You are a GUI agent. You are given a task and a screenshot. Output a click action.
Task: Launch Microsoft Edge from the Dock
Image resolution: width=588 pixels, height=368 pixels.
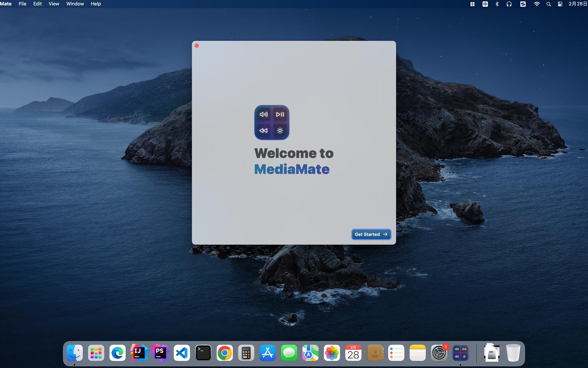117,353
